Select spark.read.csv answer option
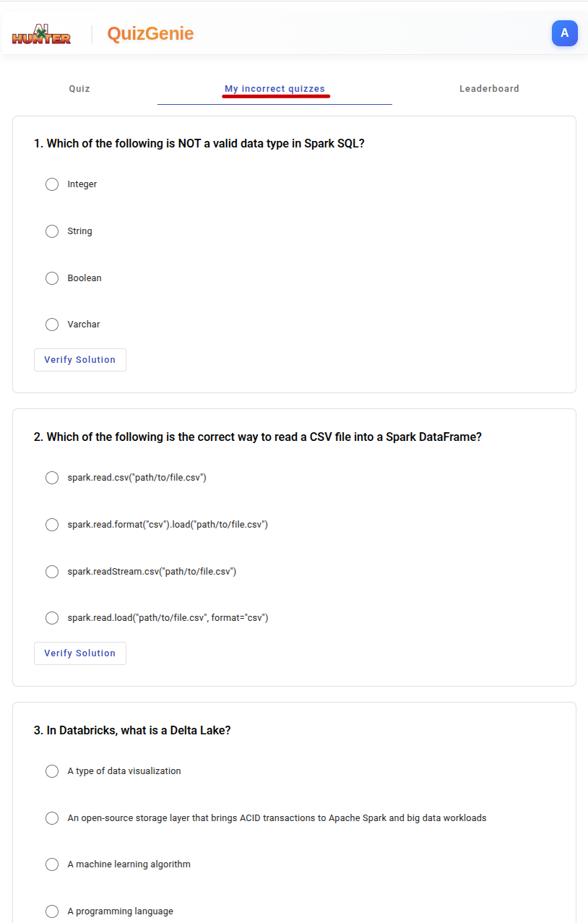The width and height of the screenshot is (588, 923). coord(51,477)
